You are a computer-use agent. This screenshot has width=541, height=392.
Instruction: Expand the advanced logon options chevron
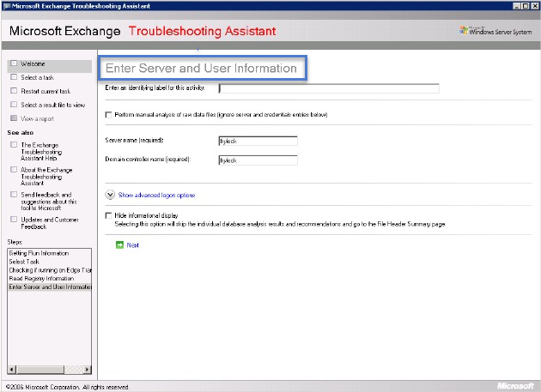pos(110,195)
